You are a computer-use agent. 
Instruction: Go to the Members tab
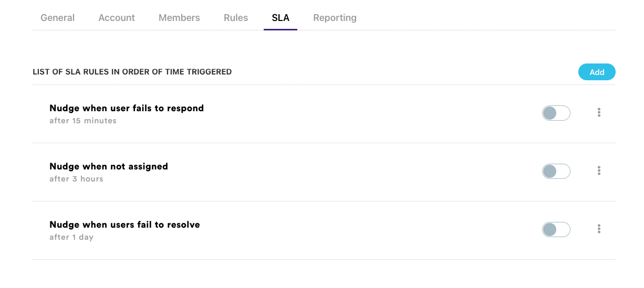pos(179,18)
